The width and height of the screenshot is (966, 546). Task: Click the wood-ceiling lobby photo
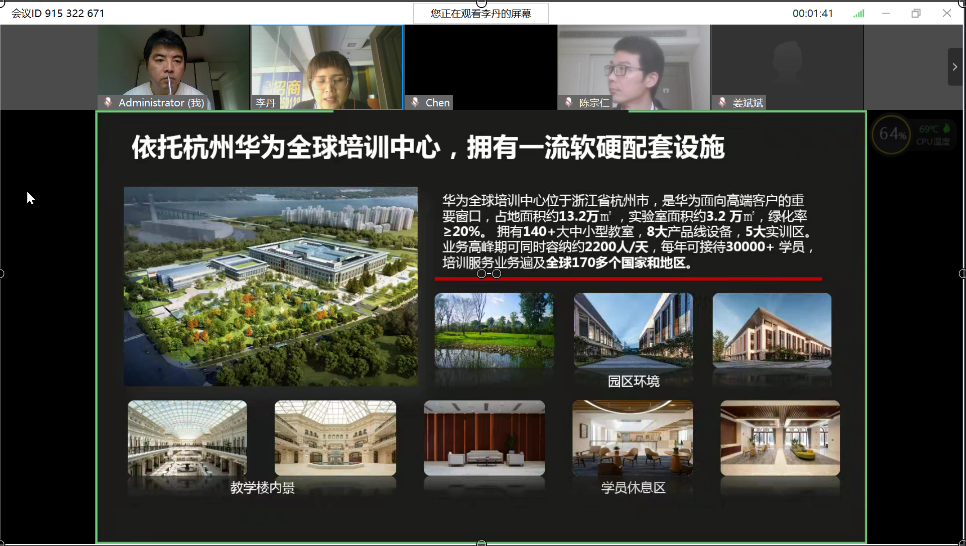[x=780, y=438]
